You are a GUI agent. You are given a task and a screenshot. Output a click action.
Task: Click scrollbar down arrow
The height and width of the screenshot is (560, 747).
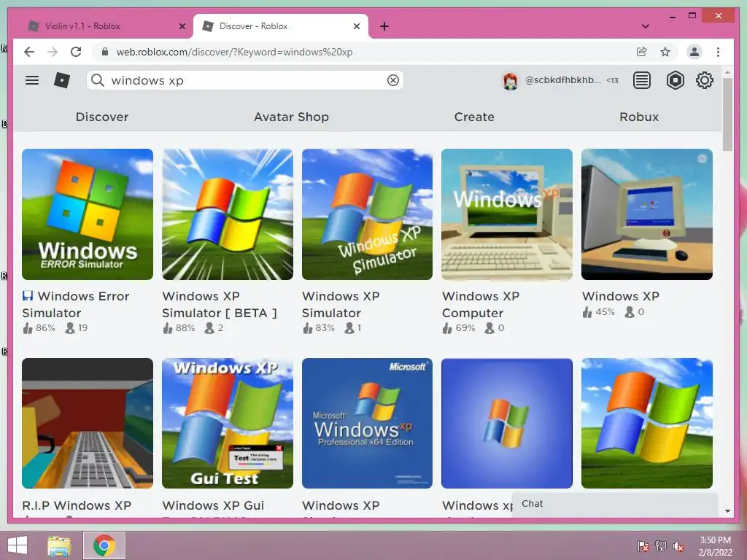727,511
